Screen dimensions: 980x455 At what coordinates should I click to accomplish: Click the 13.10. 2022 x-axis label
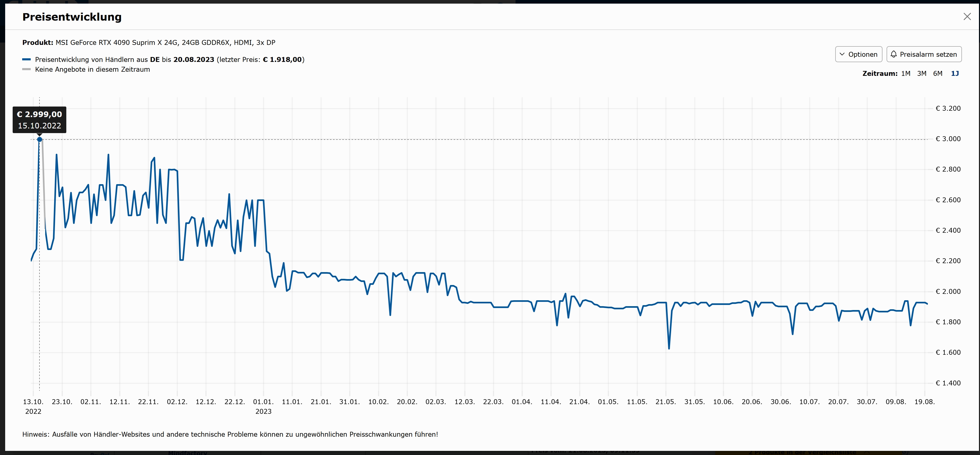(x=33, y=406)
